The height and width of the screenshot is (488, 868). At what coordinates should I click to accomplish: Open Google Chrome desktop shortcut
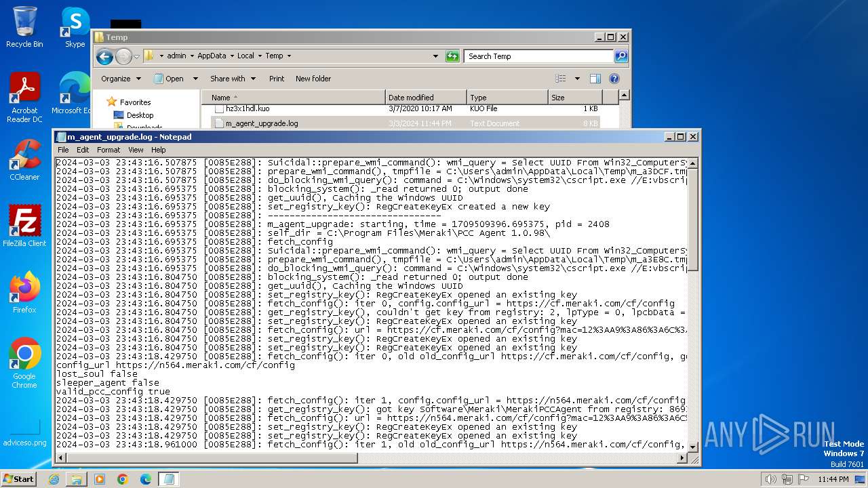point(24,363)
